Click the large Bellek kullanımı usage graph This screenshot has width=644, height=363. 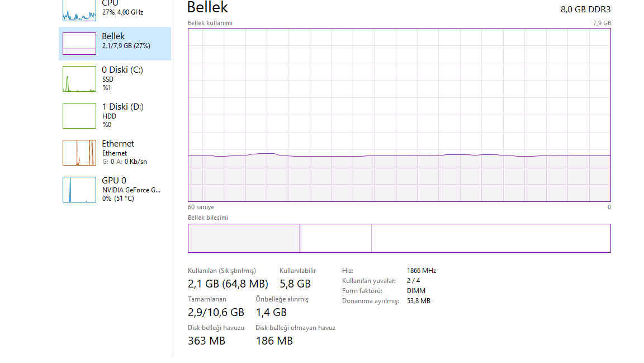pos(399,115)
